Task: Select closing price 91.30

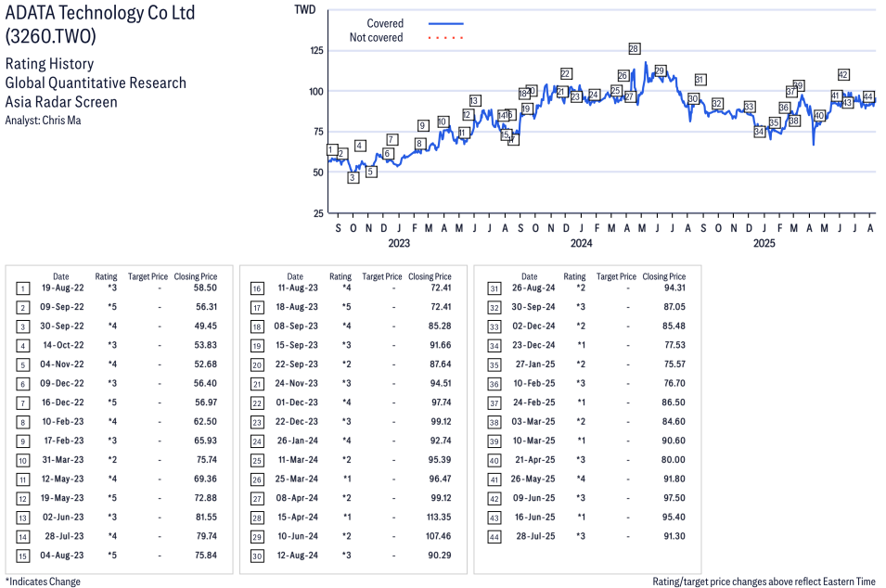Action: (674, 536)
